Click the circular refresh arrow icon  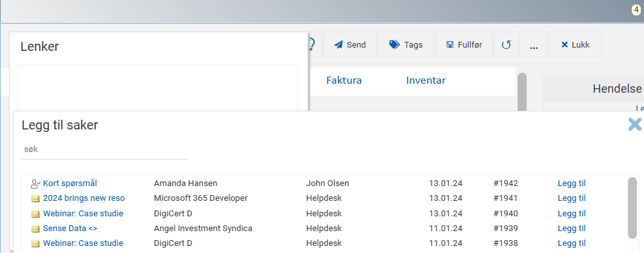point(507,44)
